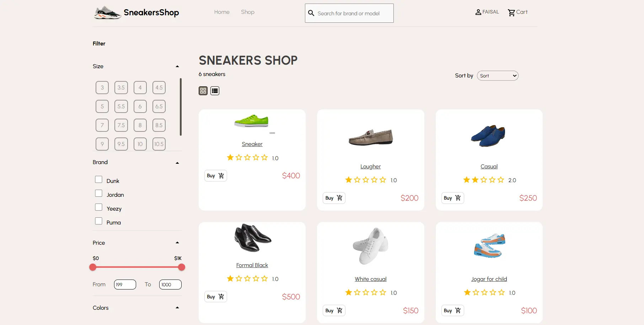Open the Sort by dropdown
644x325 pixels.
[x=497, y=75]
